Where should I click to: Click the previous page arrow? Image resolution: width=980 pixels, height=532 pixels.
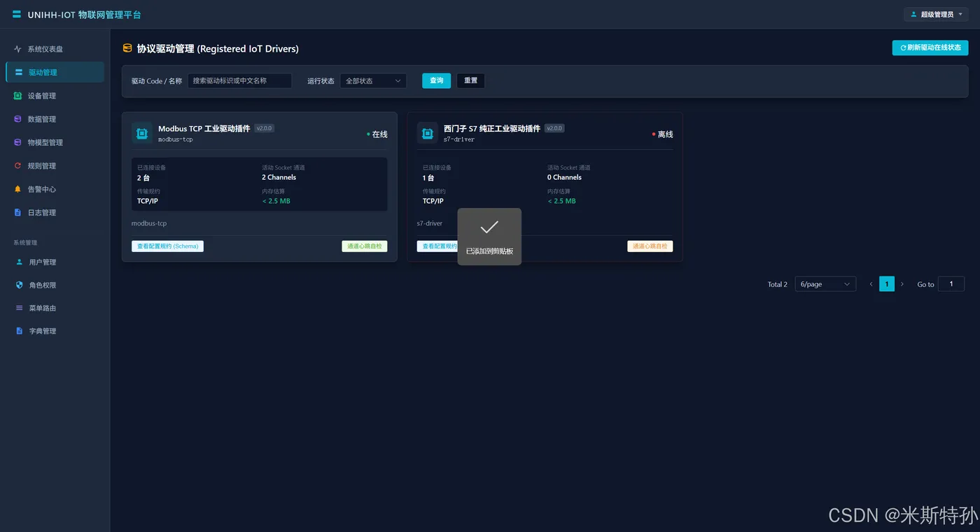pyautogui.click(x=871, y=284)
